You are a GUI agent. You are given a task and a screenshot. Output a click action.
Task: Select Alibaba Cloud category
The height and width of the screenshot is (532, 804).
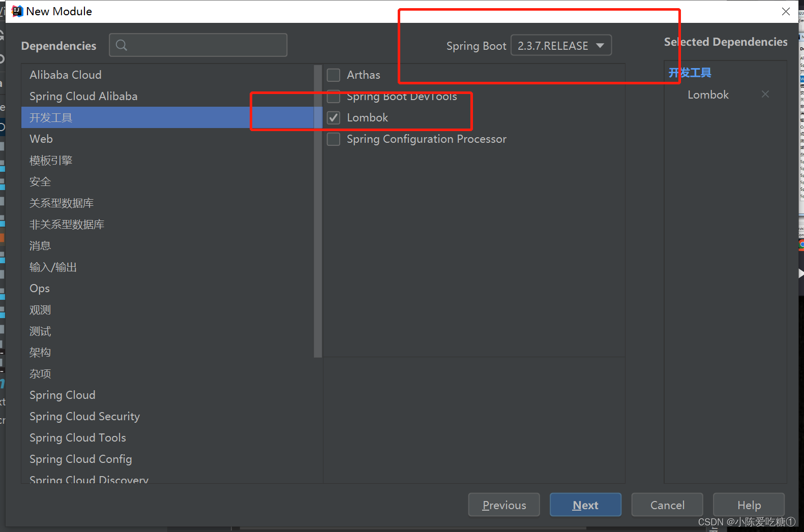168,75
